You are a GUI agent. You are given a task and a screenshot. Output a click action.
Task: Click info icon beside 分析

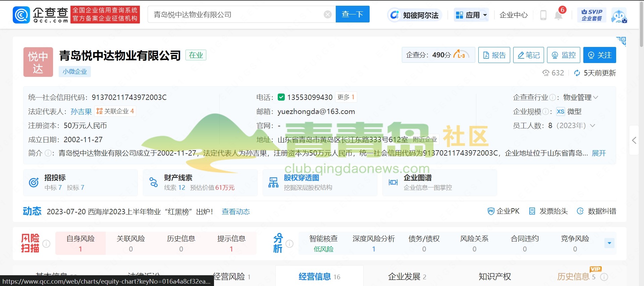pyautogui.click(x=289, y=244)
